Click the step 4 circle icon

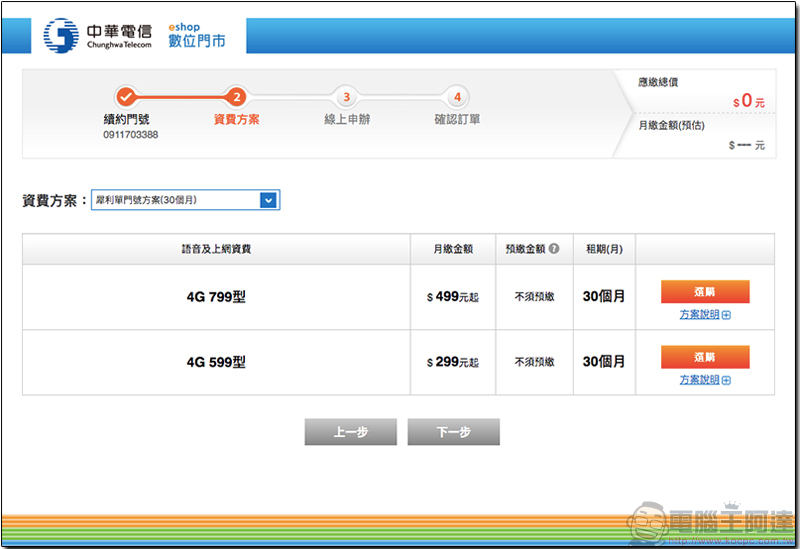(x=457, y=97)
